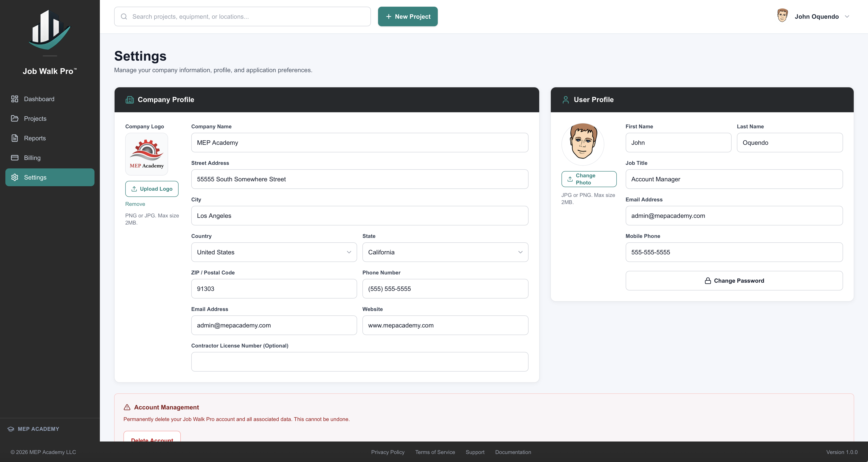Click the John Oquendo avatar in header
This screenshot has height=462, width=868.
point(782,16)
